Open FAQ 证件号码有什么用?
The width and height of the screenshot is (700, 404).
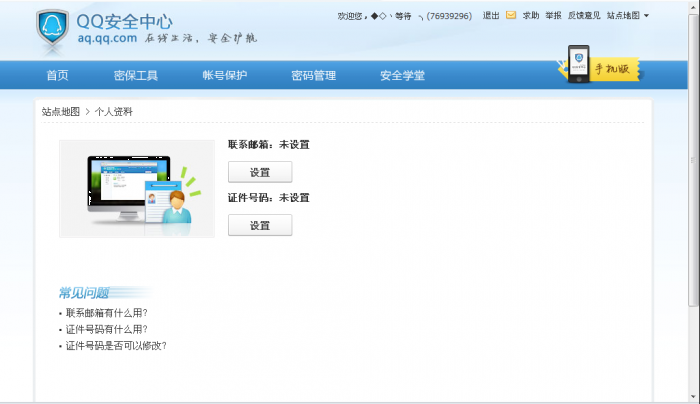click(x=107, y=329)
